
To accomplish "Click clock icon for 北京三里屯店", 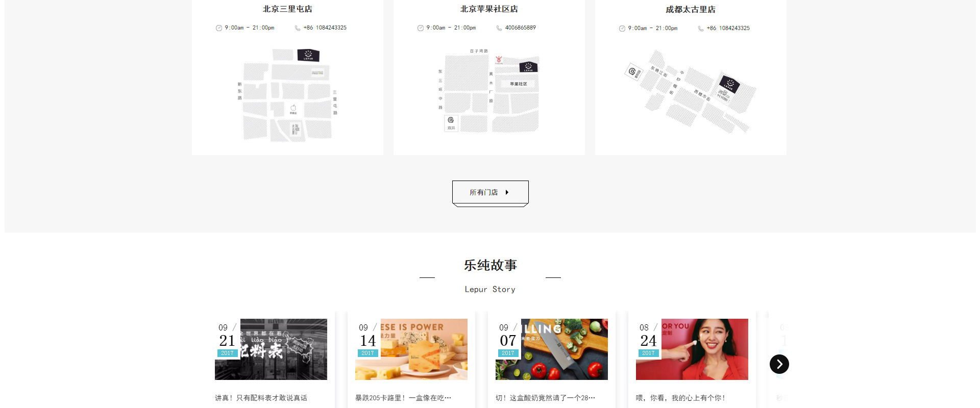I will coord(219,28).
